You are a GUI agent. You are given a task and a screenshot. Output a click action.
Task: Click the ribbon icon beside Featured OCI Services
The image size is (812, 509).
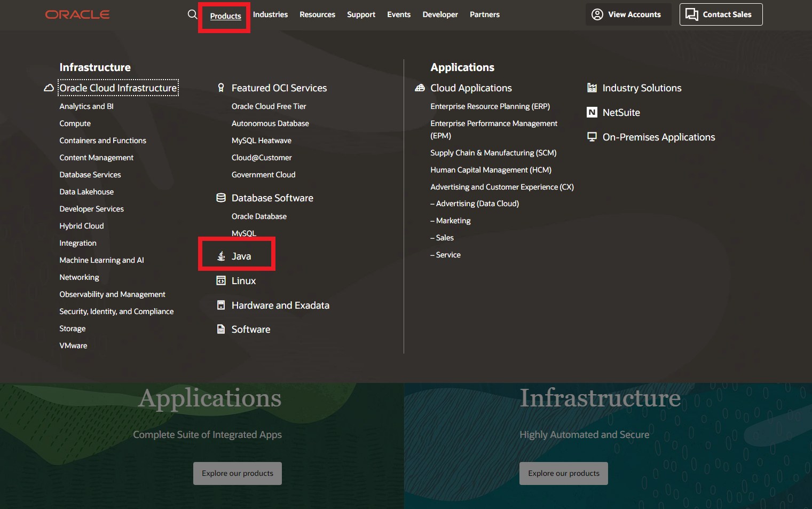tap(221, 88)
